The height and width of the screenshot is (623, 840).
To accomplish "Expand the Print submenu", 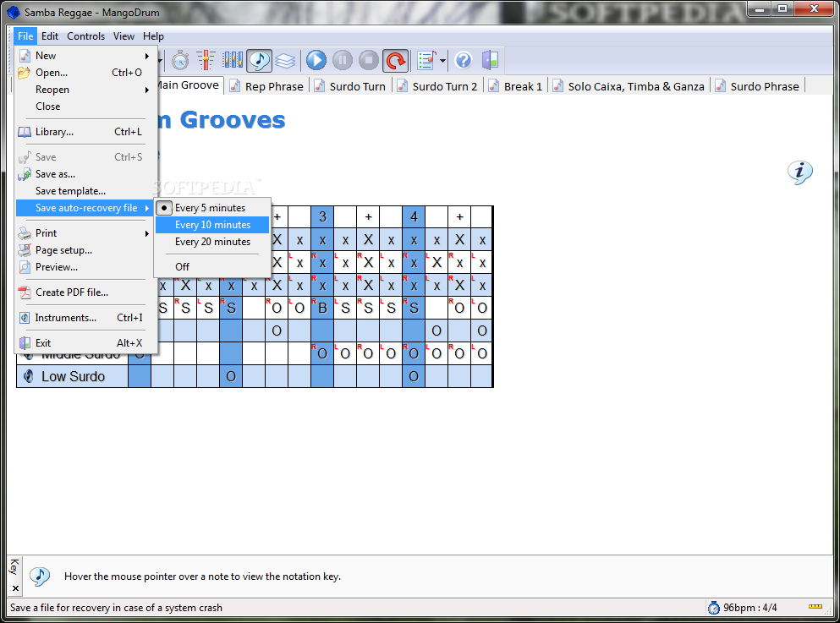I will pos(85,233).
